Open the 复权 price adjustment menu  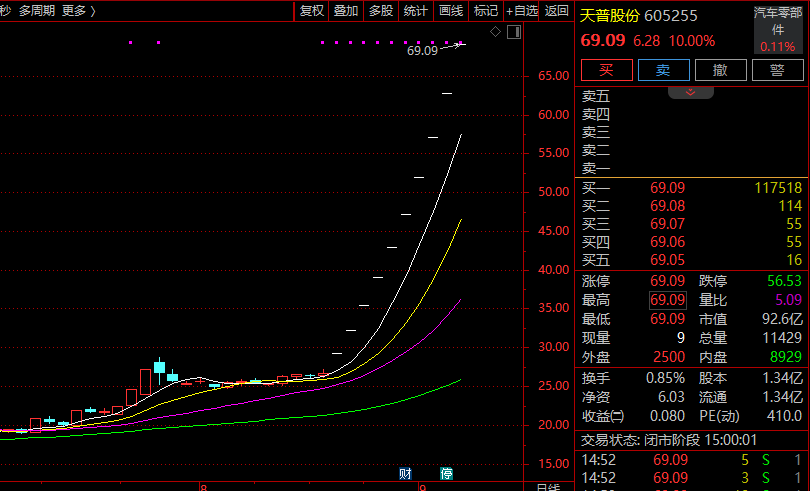(x=311, y=11)
